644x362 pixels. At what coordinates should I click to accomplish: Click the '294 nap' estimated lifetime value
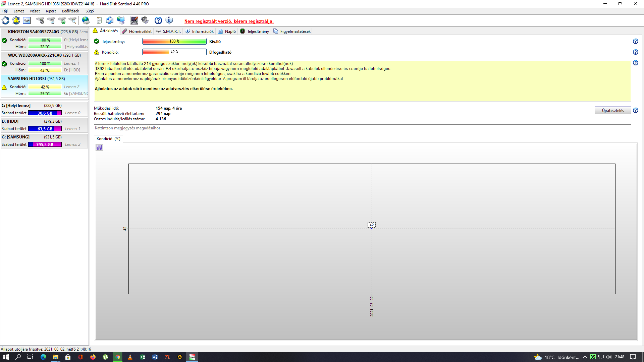click(163, 114)
